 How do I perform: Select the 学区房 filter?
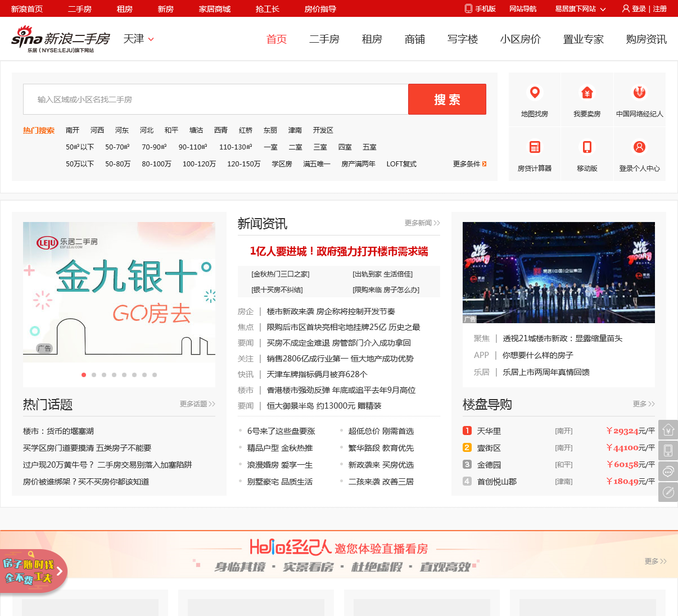click(282, 164)
